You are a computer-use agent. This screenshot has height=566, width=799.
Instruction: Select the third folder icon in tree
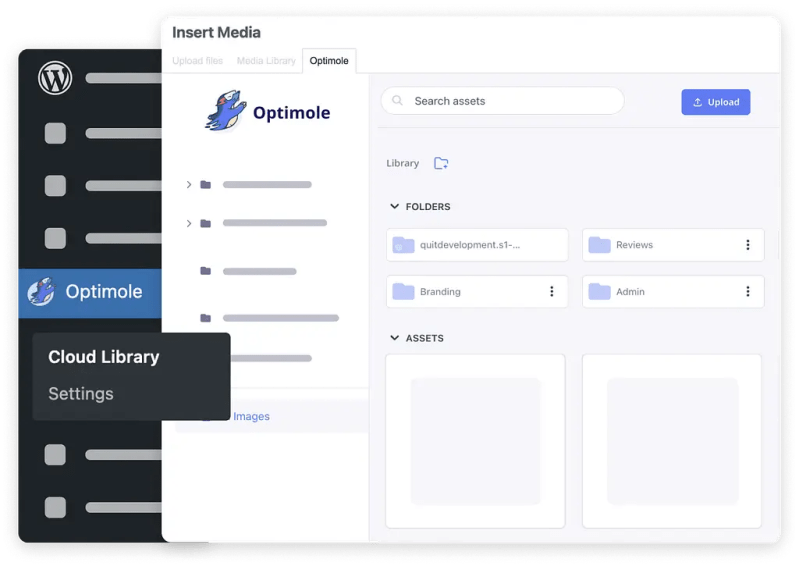[x=205, y=271]
